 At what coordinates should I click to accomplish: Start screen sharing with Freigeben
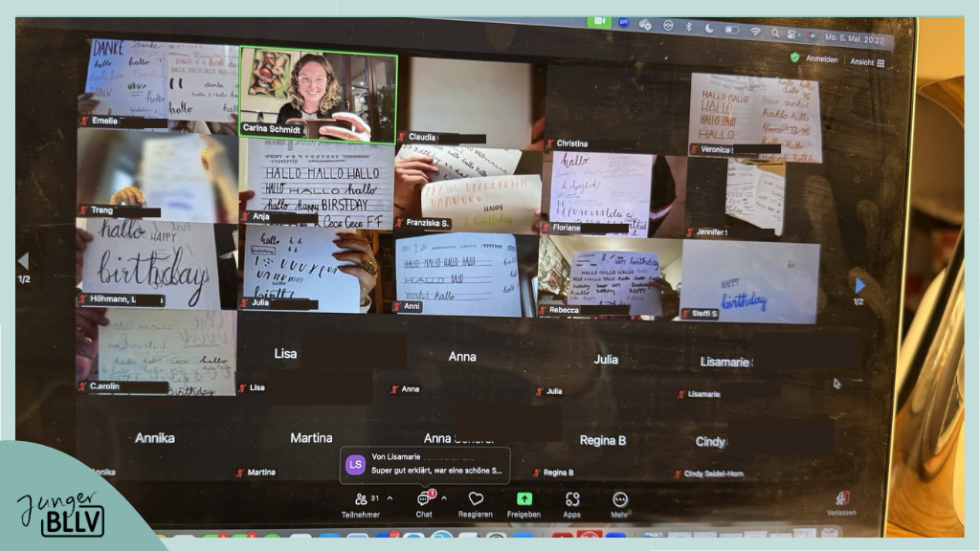point(523,505)
